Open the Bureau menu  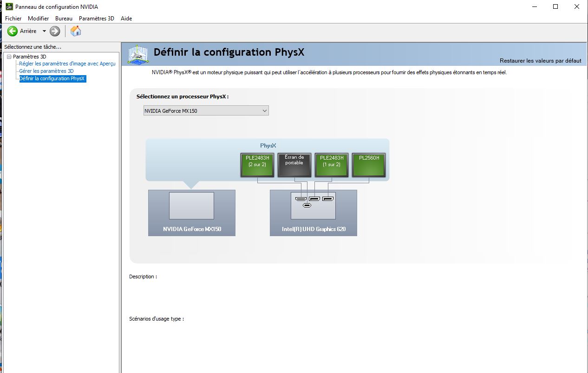pyautogui.click(x=64, y=19)
